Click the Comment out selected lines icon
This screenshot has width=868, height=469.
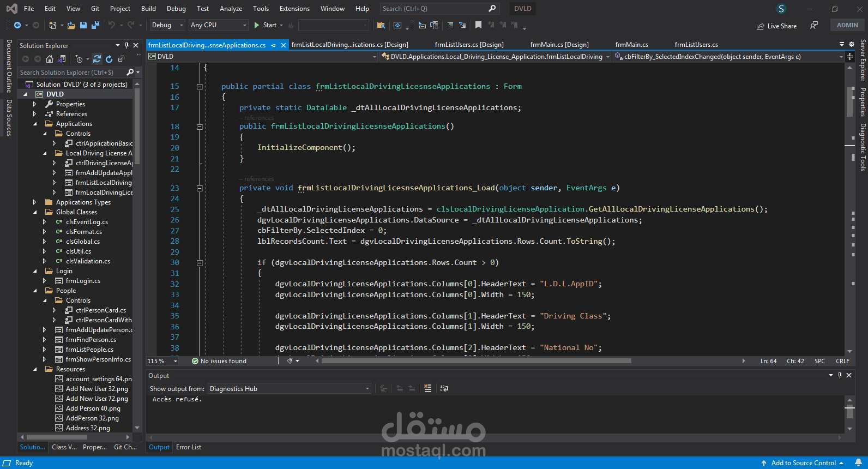pos(450,25)
